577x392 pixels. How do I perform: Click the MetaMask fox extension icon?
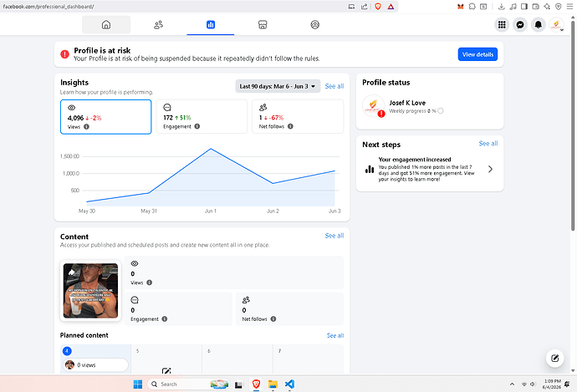pyautogui.click(x=460, y=6)
